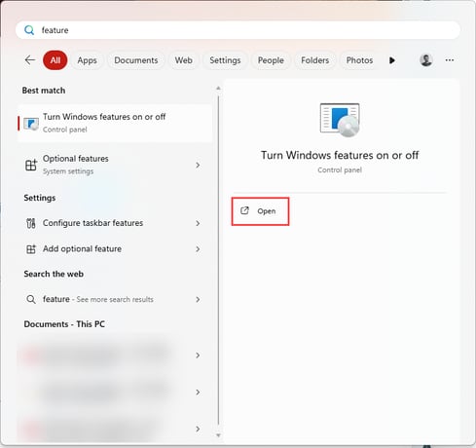The height and width of the screenshot is (448, 476).
Task: Click the Add optional feature icon
Action: click(31, 249)
